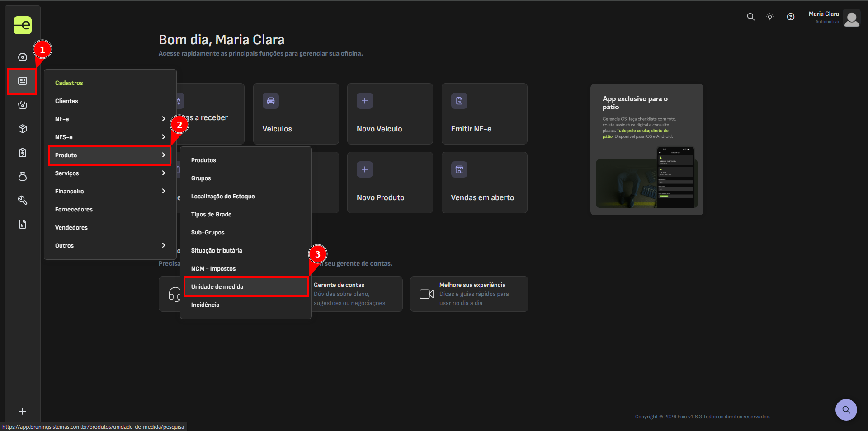The width and height of the screenshot is (868, 431).
Task: Click the 'Bom dia, Maria Clara' heading
Action: tap(222, 40)
